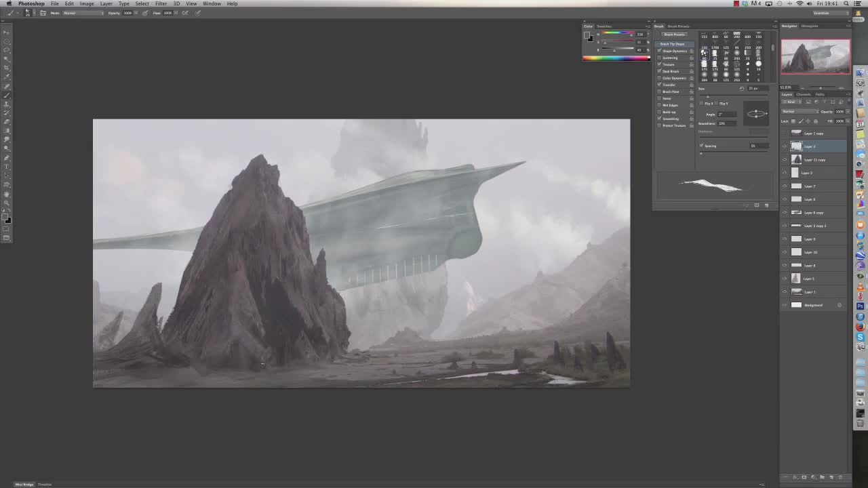Select the Clone Stamp tool
Viewport: 868px width, 488px height.
[7, 104]
